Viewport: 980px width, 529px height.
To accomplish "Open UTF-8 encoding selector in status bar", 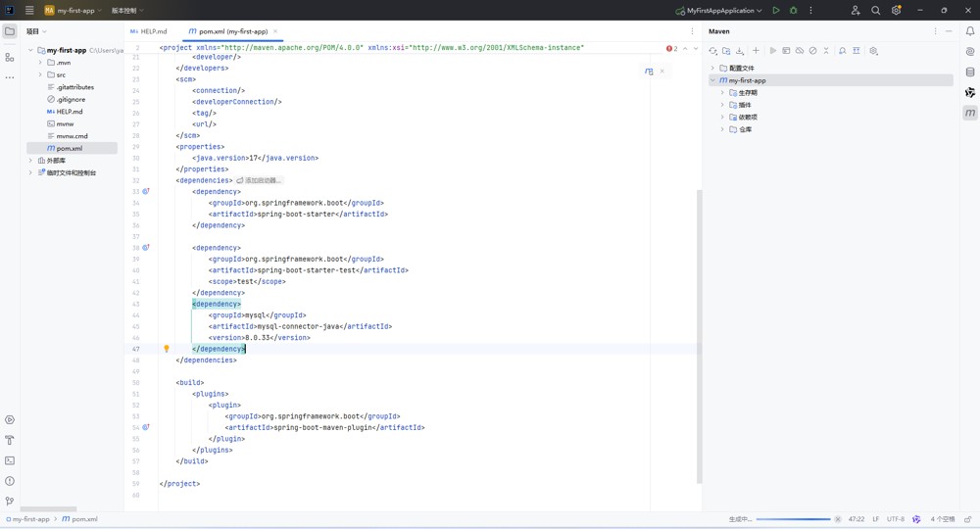I will pyautogui.click(x=895, y=519).
